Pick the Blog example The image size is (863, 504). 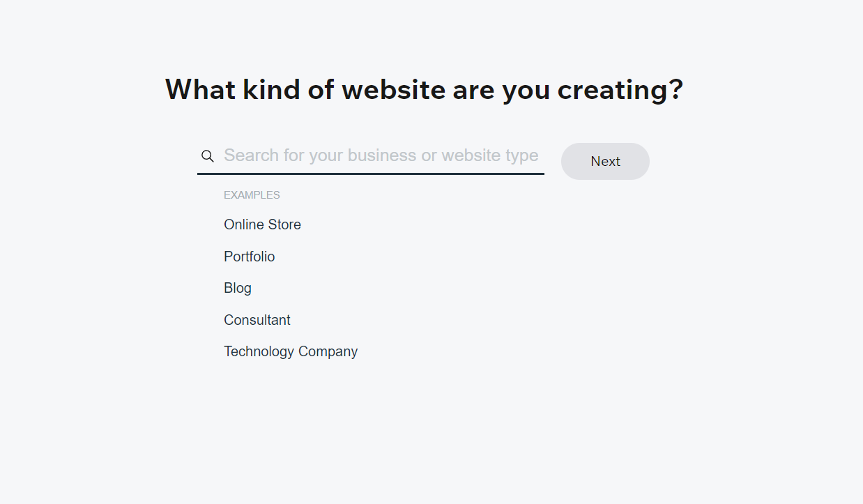pos(238,288)
